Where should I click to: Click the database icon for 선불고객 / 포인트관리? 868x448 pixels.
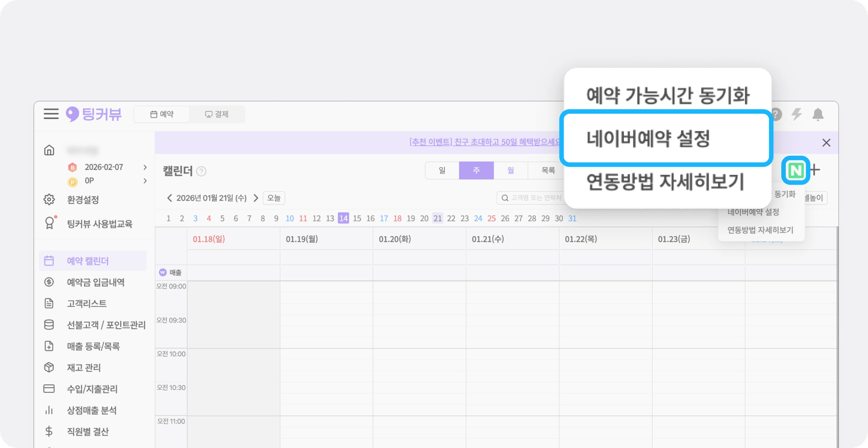(x=49, y=325)
